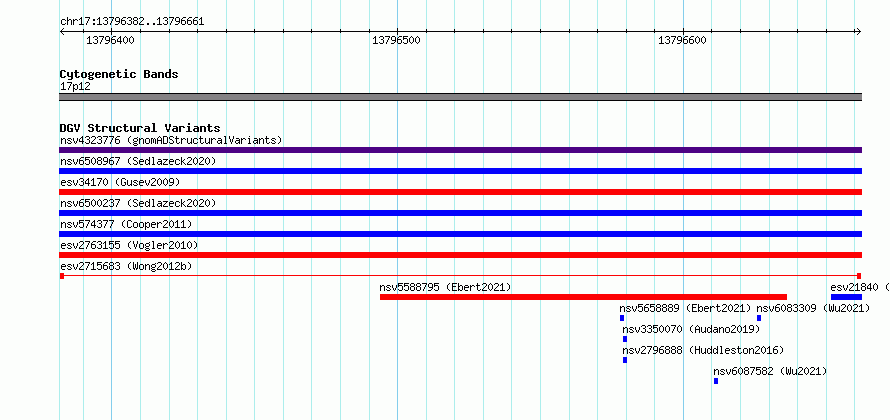Screen dimensions: 890x420
Task: Click the Cytogenetic Bands track title
Action: click(119, 74)
